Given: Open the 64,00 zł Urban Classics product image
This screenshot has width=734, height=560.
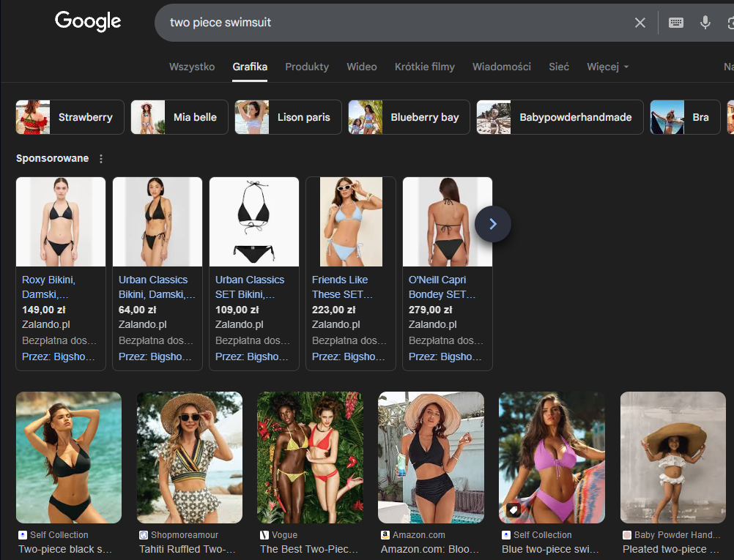Looking at the screenshot, I should 157,222.
